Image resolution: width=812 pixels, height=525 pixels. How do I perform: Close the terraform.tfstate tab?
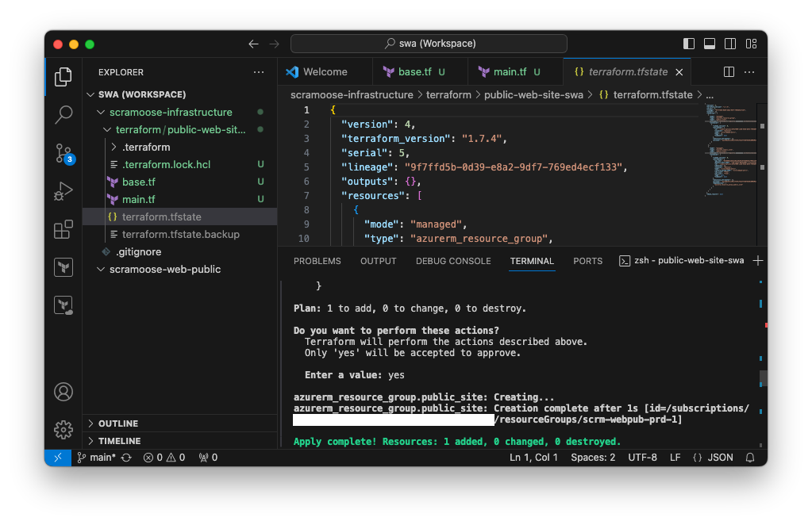(x=679, y=72)
